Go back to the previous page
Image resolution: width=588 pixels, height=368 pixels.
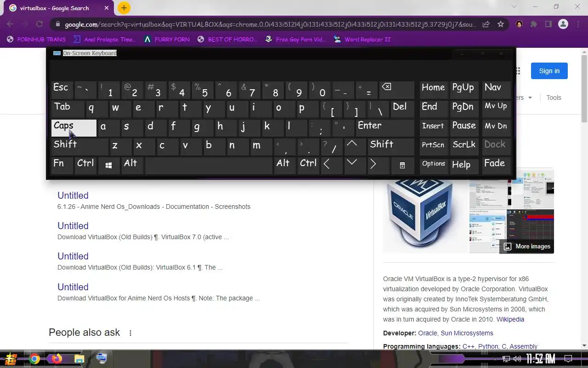(10, 24)
